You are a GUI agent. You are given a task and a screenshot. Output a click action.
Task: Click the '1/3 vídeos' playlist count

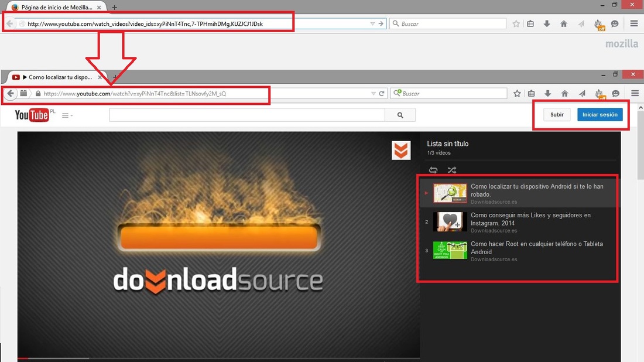(x=439, y=153)
